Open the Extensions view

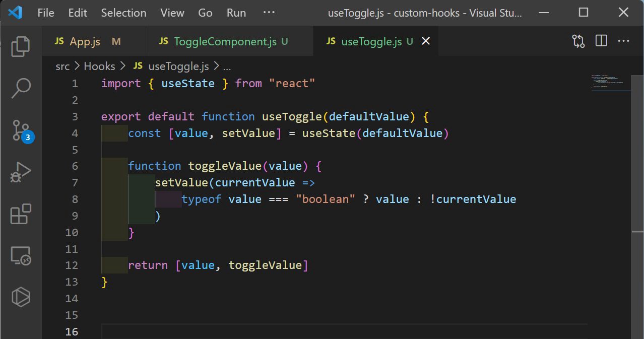point(21,214)
